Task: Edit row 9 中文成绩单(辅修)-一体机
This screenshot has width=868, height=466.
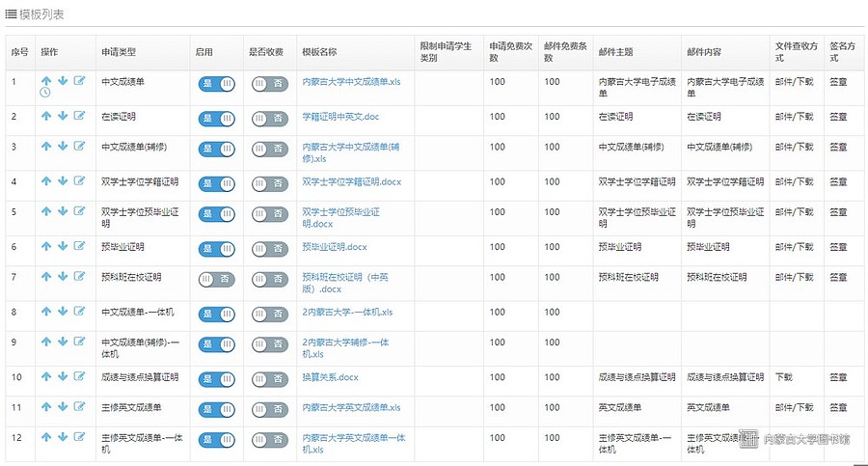Action: [x=79, y=342]
